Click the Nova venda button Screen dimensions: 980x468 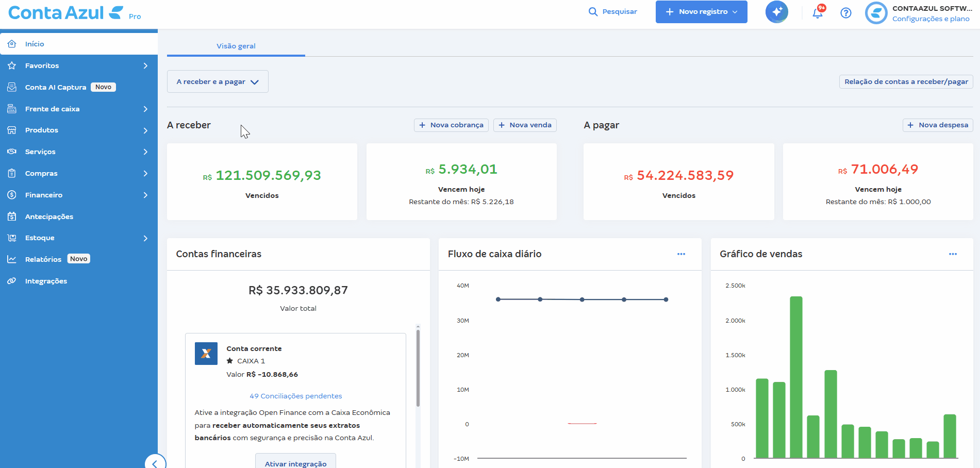click(525, 125)
